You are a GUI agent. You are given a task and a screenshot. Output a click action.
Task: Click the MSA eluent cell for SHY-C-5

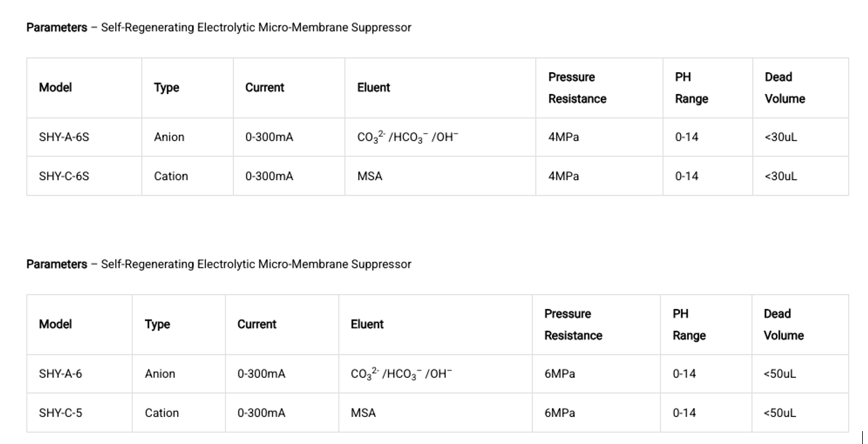coord(363,413)
